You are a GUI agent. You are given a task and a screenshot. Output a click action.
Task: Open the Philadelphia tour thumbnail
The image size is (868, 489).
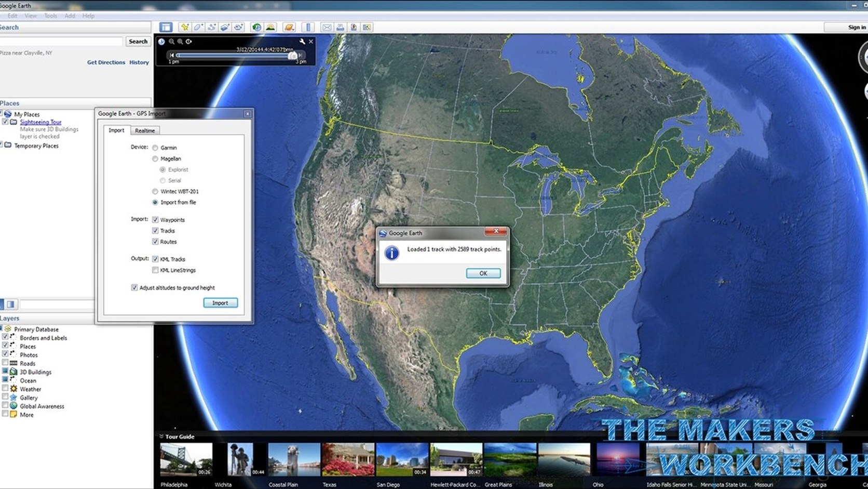pos(186,459)
